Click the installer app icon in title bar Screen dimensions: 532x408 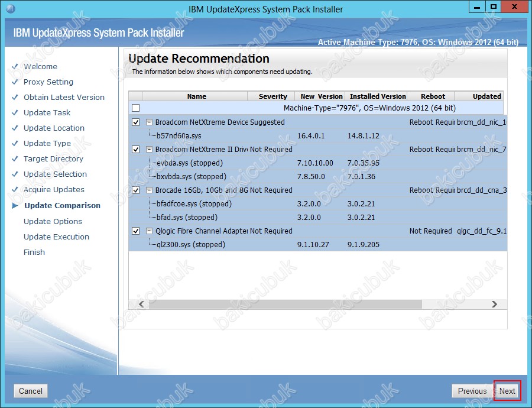(x=11, y=8)
